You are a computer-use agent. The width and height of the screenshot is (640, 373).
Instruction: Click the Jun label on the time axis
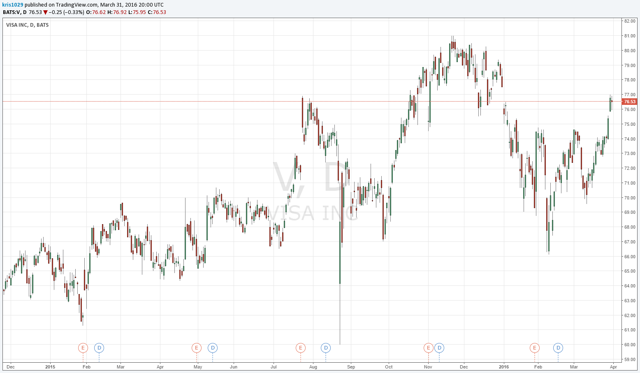pyautogui.click(x=233, y=367)
